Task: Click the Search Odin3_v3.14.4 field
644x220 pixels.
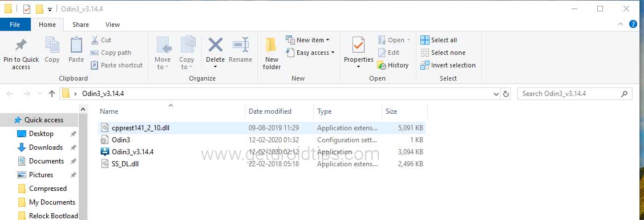Action: pos(574,94)
